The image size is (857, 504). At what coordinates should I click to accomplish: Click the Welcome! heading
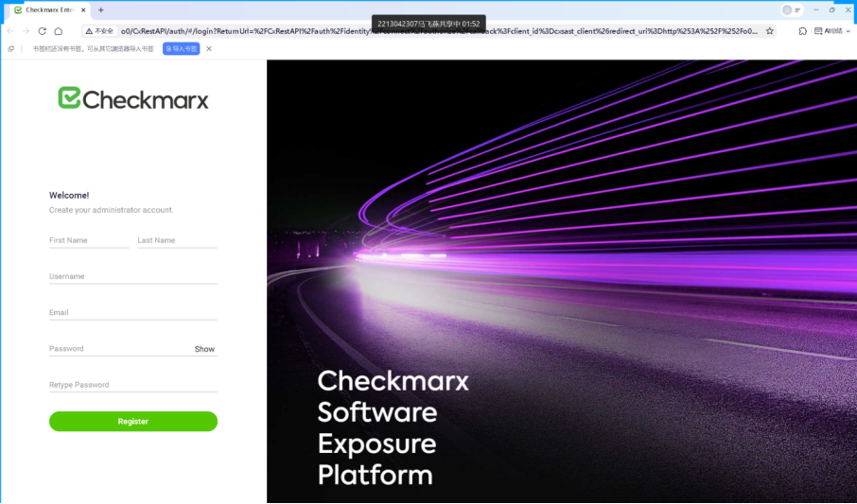point(69,195)
